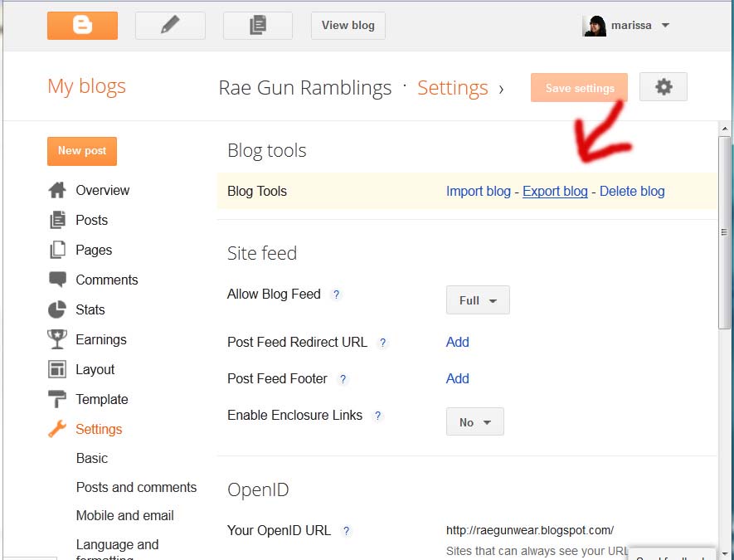Click the Comments speech bubble icon
The height and width of the screenshot is (560, 734).
[x=57, y=280]
